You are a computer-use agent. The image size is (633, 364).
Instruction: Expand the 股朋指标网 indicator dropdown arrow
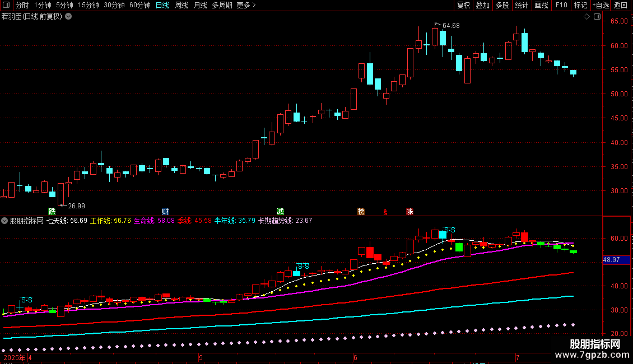click(4, 221)
